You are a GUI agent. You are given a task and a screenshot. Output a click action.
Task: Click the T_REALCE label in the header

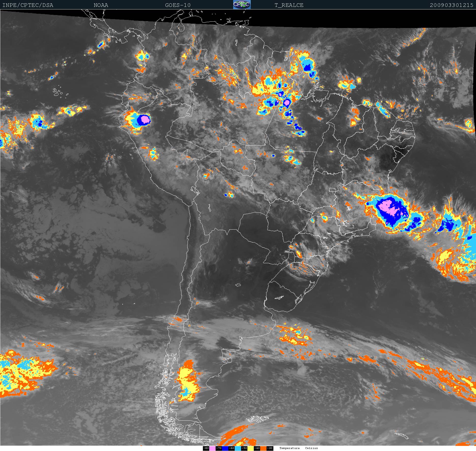point(289,5)
